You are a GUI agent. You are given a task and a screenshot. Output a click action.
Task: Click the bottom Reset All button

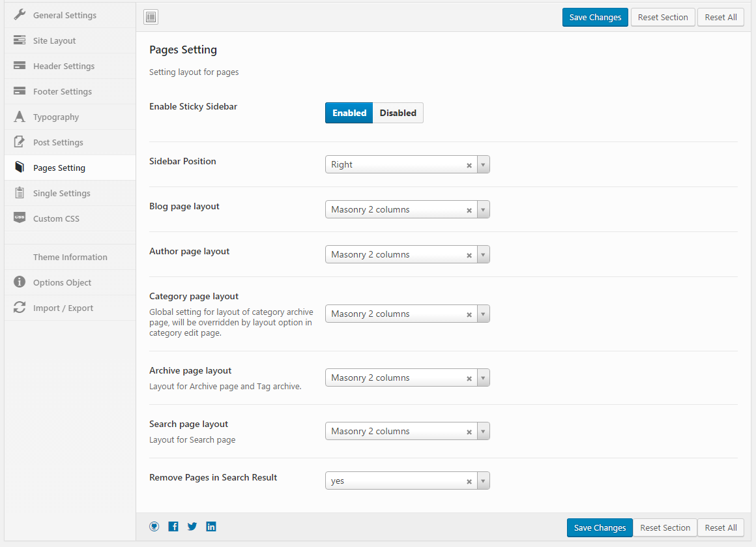720,527
